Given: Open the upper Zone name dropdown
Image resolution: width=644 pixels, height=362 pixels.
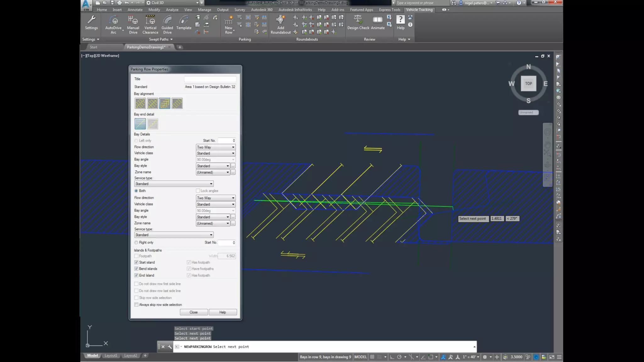Looking at the screenshot, I should click(x=213, y=172).
